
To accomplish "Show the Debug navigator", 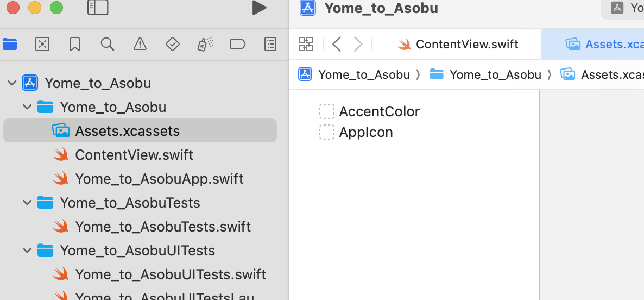I will point(205,44).
